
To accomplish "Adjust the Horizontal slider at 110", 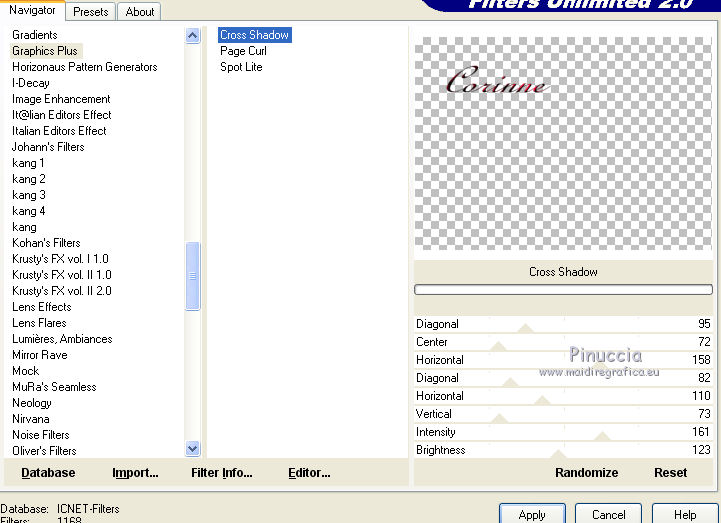I will click(x=563, y=396).
